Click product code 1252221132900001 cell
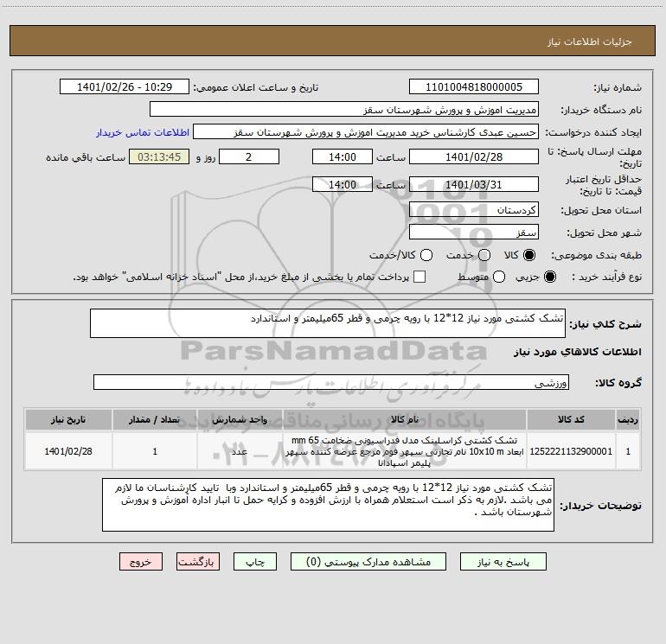 click(571, 451)
